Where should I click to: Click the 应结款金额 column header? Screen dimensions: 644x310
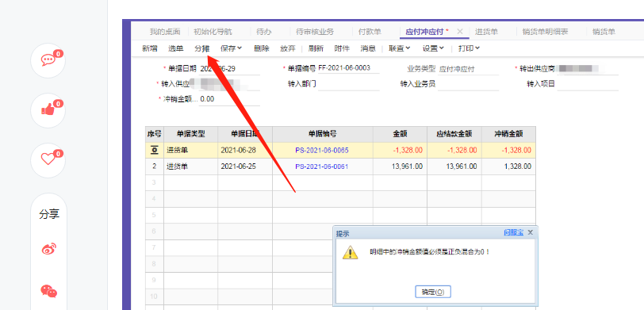454,134
